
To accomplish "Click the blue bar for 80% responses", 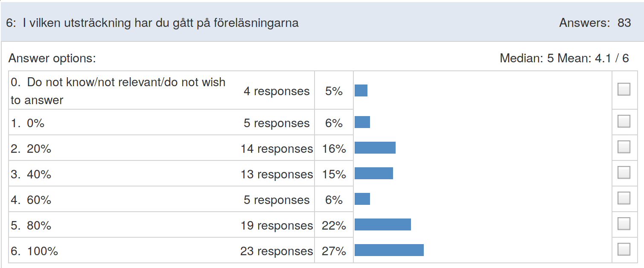I will (x=383, y=224).
